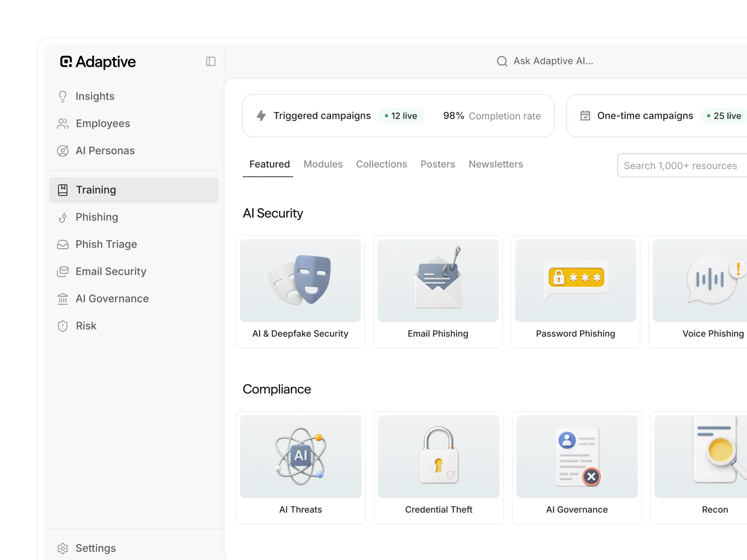Open the Triggered campaigns card
This screenshot has width=747, height=560.
398,116
